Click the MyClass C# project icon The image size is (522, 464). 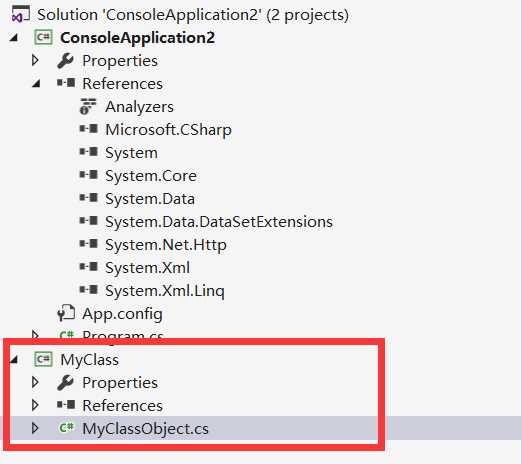point(43,359)
